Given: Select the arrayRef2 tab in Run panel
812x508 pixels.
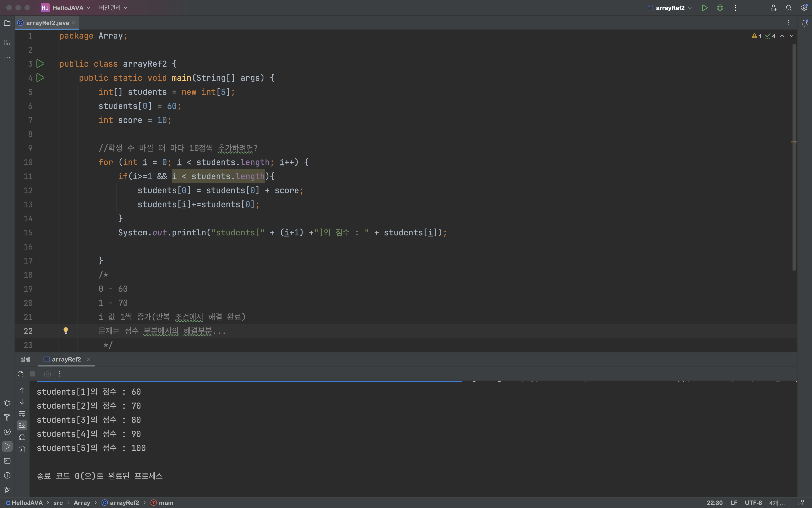Looking at the screenshot, I should (66, 359).
